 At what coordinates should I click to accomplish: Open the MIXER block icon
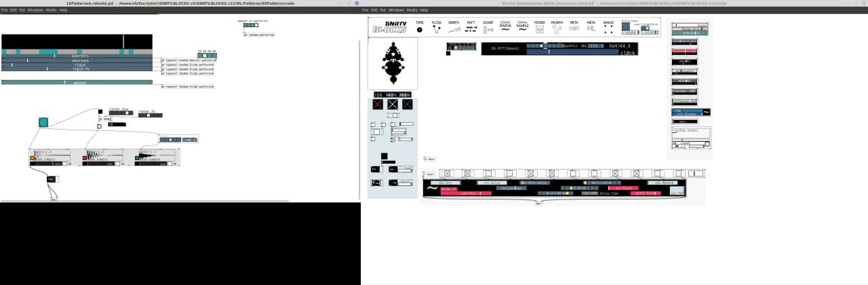coord(539,28)
